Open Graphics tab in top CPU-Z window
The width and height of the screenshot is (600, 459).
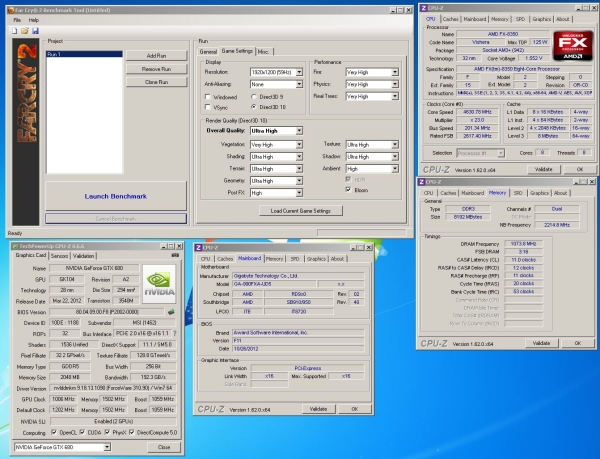click(x=541, y=19)
